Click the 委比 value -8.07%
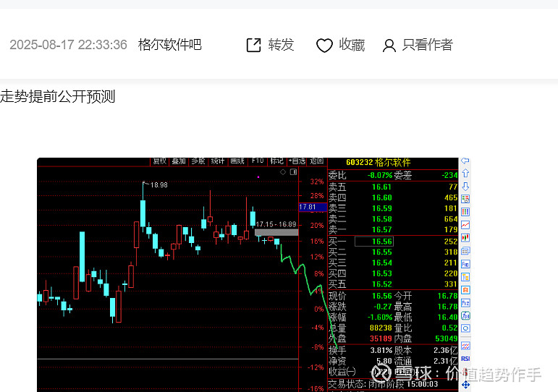This screenshot has width=558, height=392. point(379,175)
